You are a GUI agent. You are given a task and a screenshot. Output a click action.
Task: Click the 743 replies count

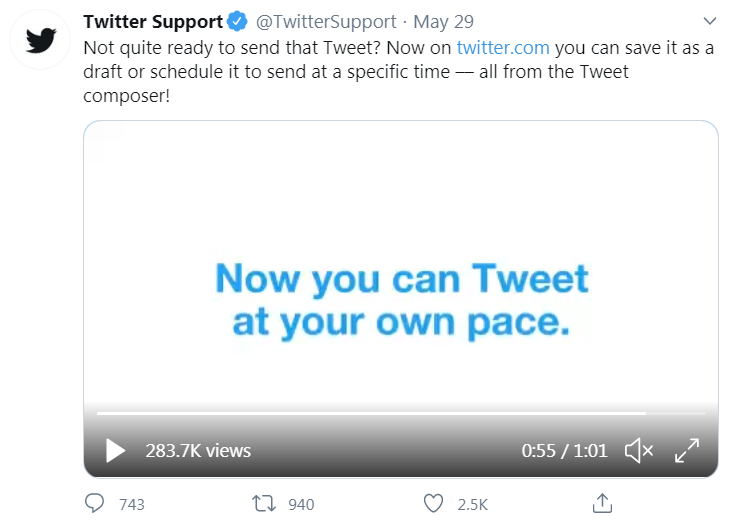[x=132, y=504]
